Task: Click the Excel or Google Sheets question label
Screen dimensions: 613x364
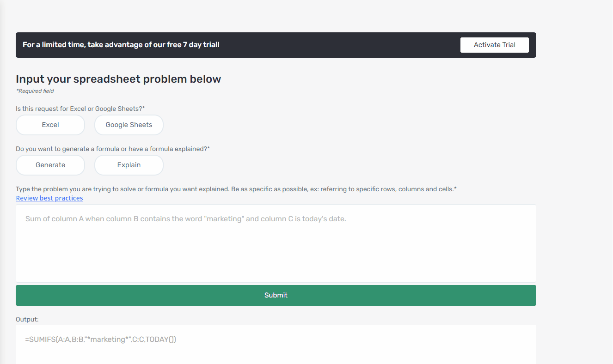Action: point(80,108)
